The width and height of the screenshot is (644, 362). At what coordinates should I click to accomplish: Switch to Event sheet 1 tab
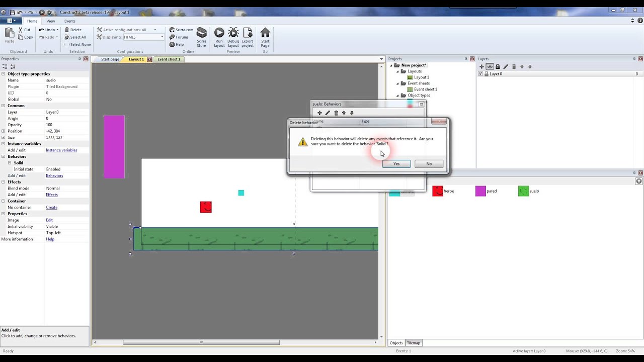click(169, 59)
